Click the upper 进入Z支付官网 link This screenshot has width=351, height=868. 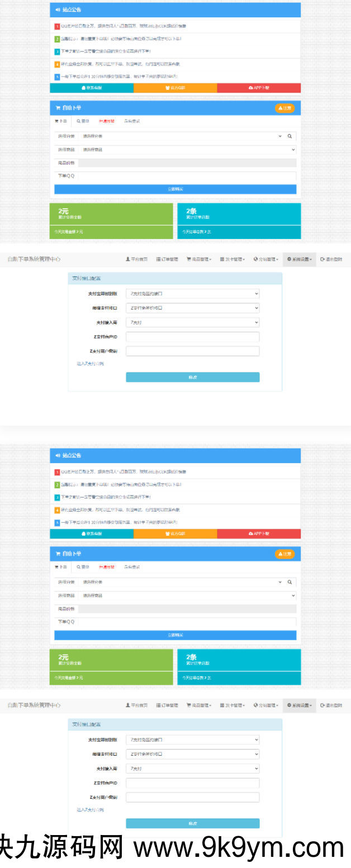coord(90,364)
